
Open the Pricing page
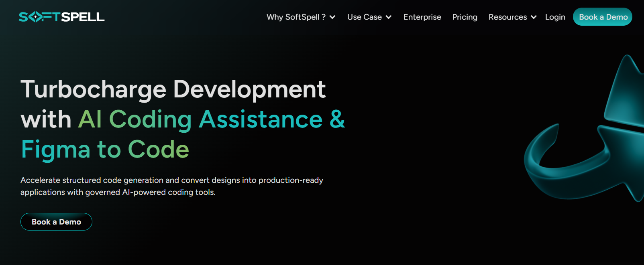pos(465,17)
